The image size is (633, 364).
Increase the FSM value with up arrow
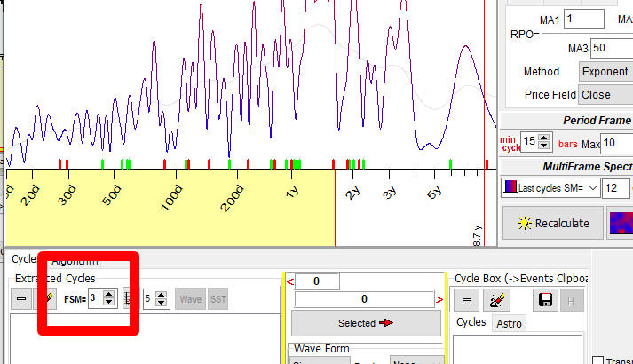pyautogui.click(x=108, y=296)
